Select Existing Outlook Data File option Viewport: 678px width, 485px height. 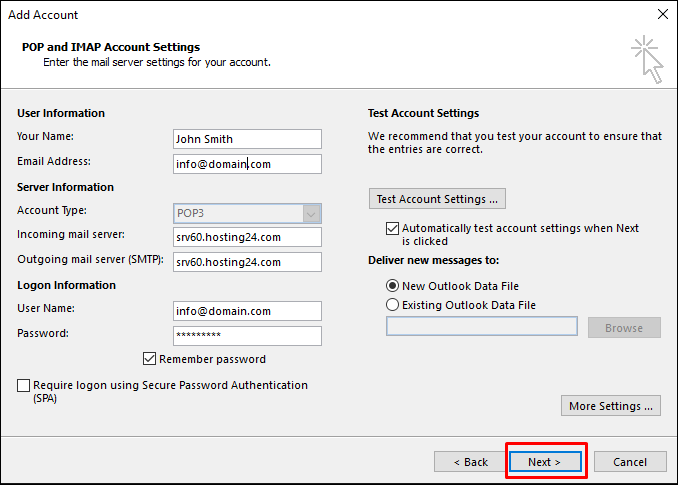click(x=392, y=305)
